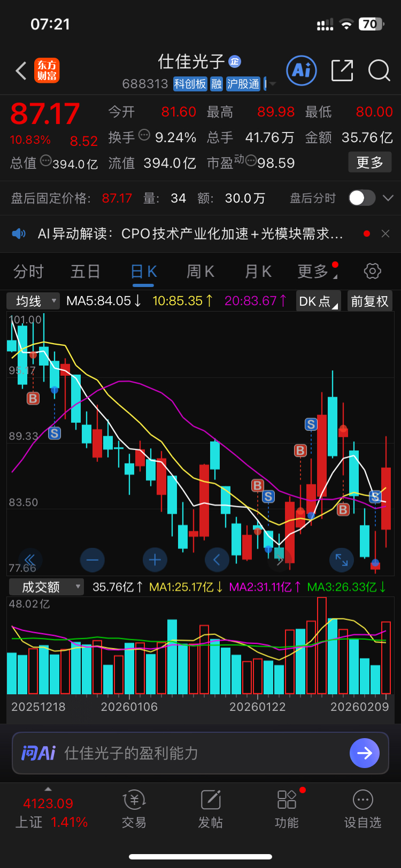Send the 问Ai query arrow button
The image size is (401, 868).
(x=365, y=753)
